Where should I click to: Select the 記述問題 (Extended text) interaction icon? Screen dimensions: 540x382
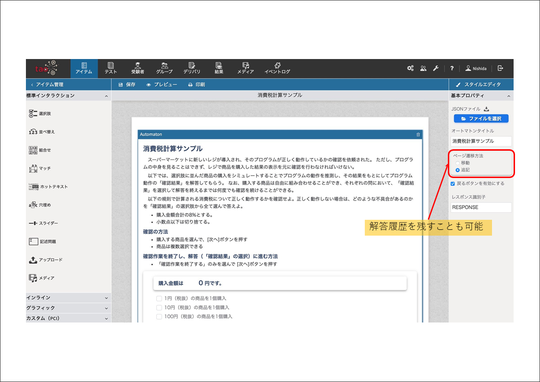point(33,241)
